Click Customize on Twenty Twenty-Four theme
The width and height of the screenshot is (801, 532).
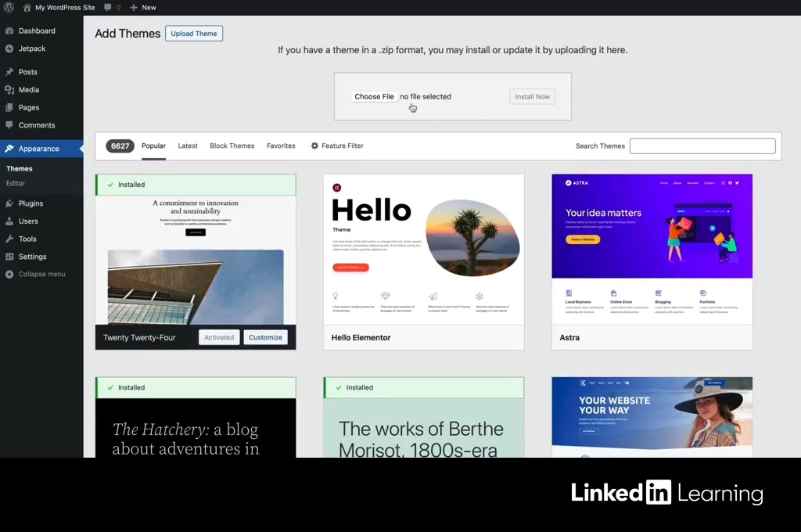[265, 337]
